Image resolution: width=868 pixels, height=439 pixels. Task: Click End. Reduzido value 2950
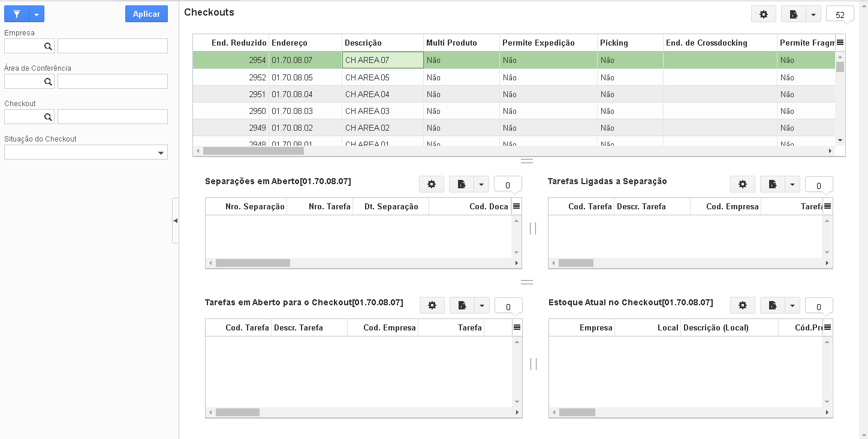(257, 111)
